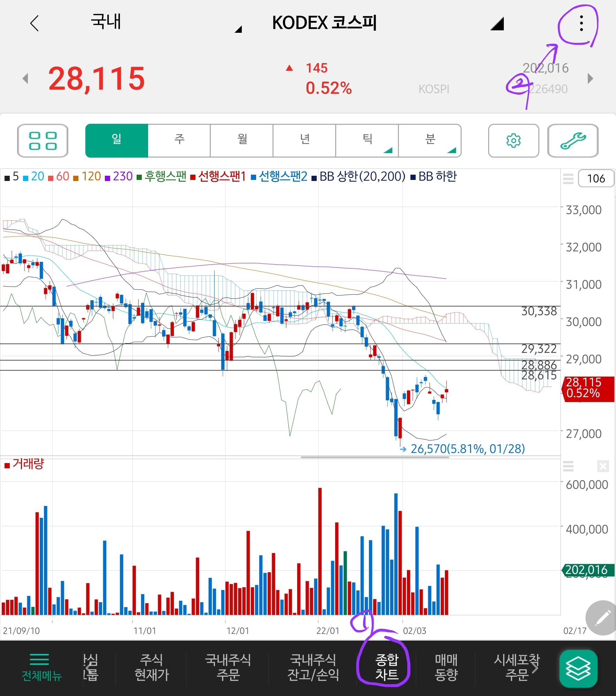Show previous price info with left arrow

25,78
